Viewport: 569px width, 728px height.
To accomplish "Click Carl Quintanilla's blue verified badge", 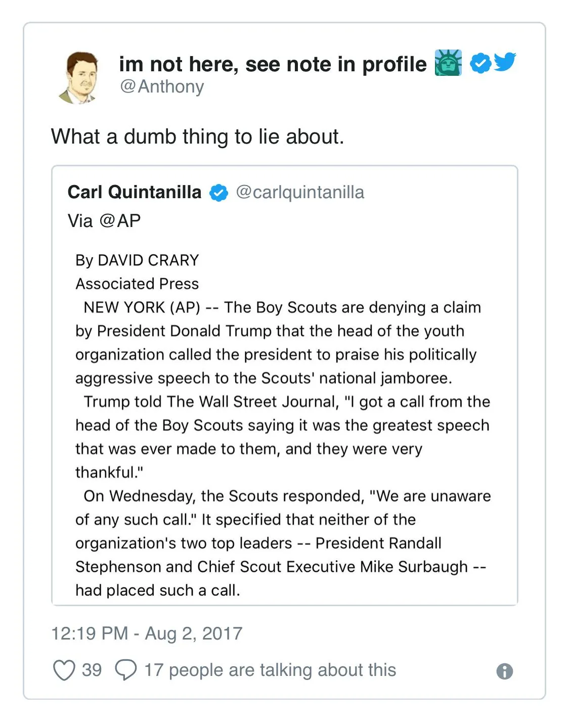I will 218,193.
